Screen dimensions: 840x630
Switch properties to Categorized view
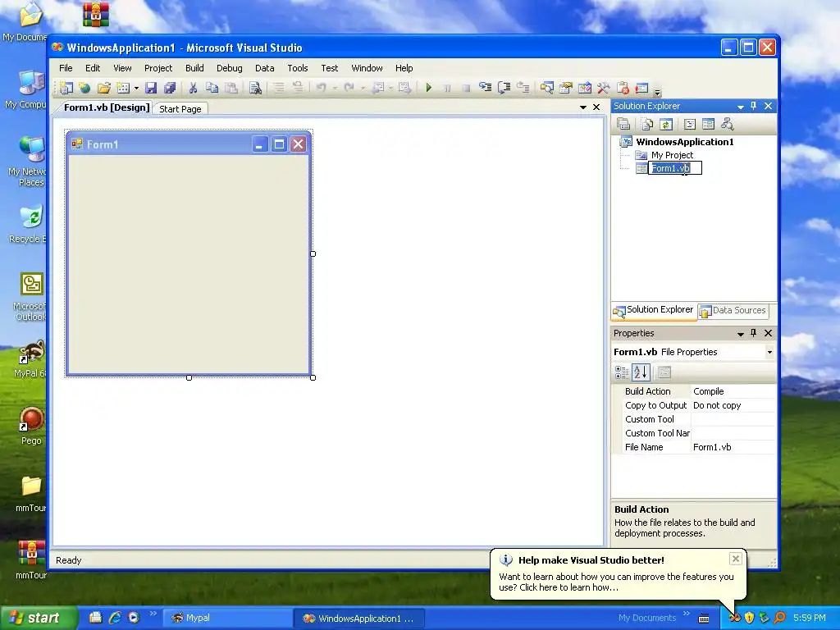click(x=622, y=372)
